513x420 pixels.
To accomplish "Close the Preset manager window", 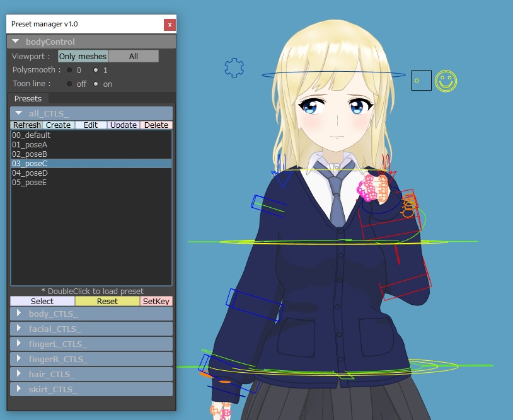I will [x=170, y=25].
